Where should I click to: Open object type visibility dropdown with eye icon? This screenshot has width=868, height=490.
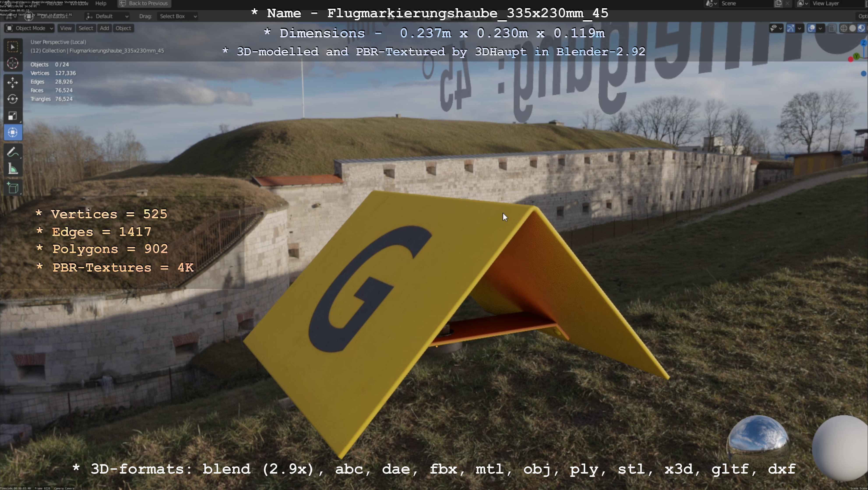776,28
